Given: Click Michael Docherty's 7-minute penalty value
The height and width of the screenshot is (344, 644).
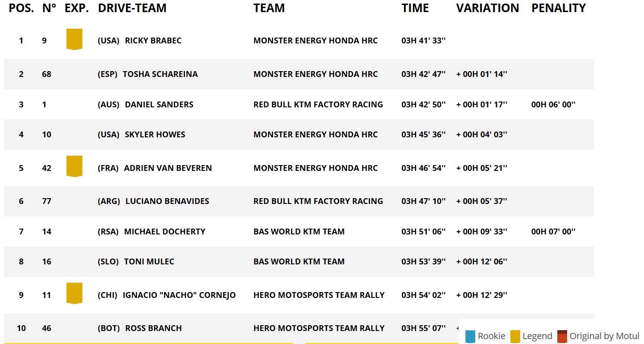Looking at the screenshot, I should pos(553,232).
